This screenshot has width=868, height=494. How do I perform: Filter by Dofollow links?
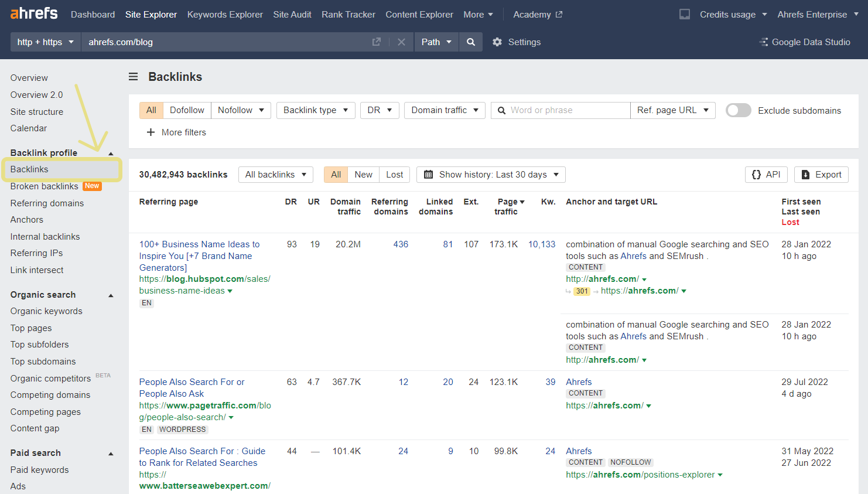(x=187, y=110)
